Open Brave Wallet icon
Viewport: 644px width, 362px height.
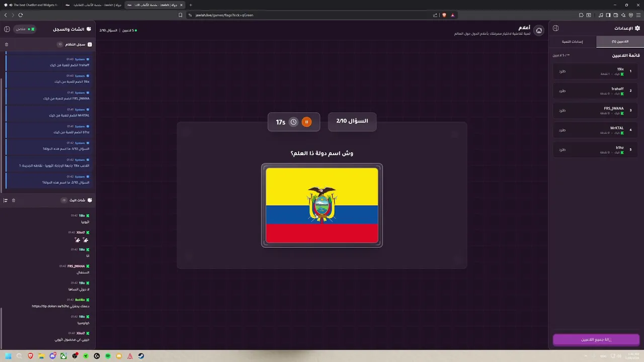pos(616,15)
